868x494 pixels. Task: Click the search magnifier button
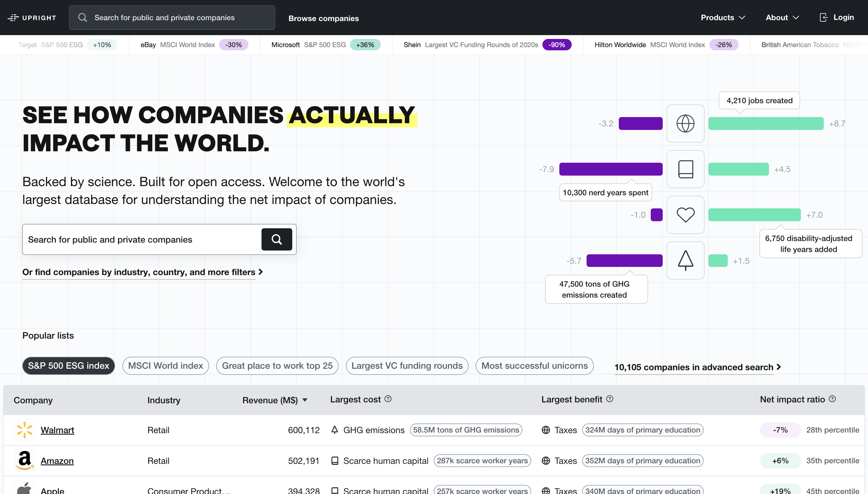pyautogui.click(x=276, y=239)
